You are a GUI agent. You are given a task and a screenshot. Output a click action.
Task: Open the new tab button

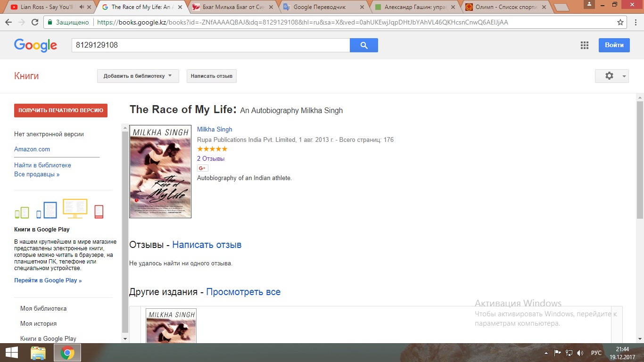point(561,7)
